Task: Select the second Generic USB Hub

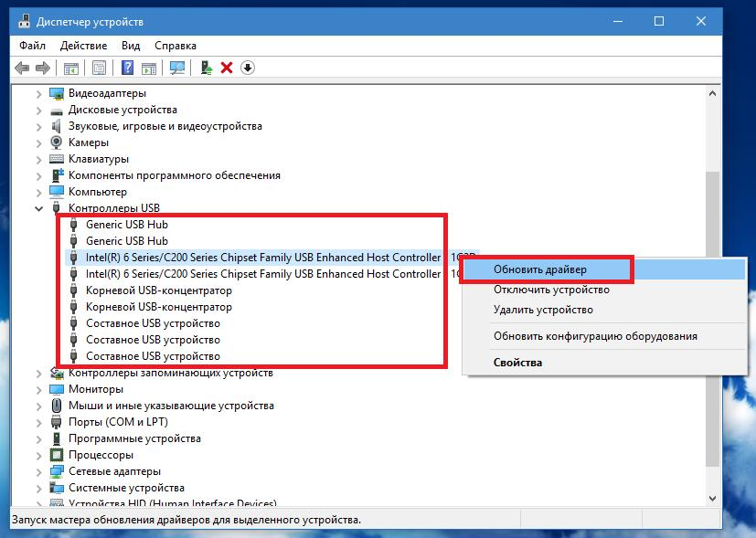Action: pyautogui.click(x=127, y=241)
